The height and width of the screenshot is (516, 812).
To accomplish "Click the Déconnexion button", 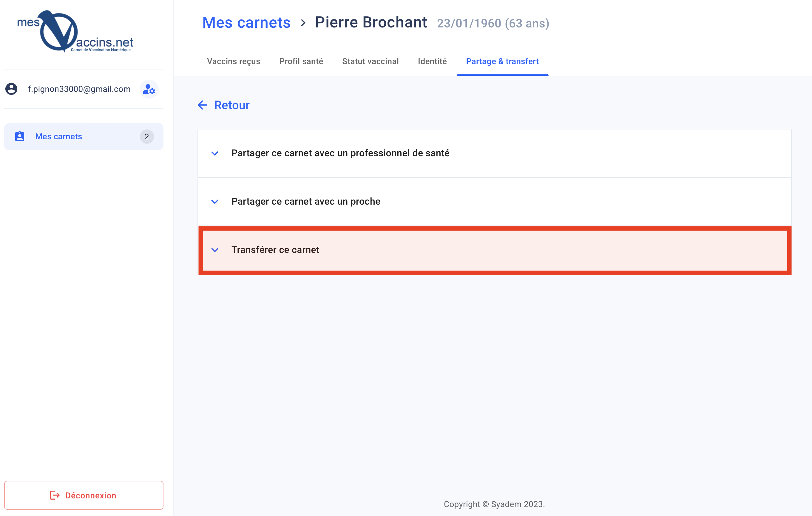I will coord(84,495).
